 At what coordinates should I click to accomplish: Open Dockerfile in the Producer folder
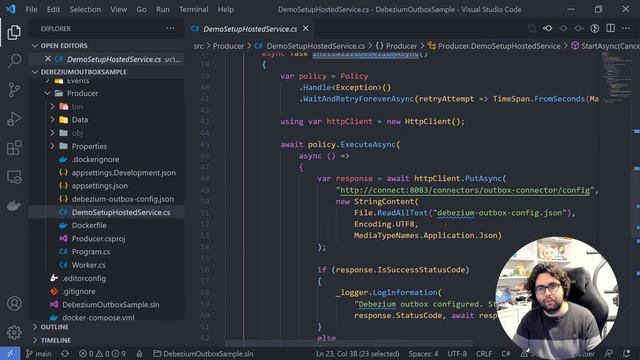point(89,225)
